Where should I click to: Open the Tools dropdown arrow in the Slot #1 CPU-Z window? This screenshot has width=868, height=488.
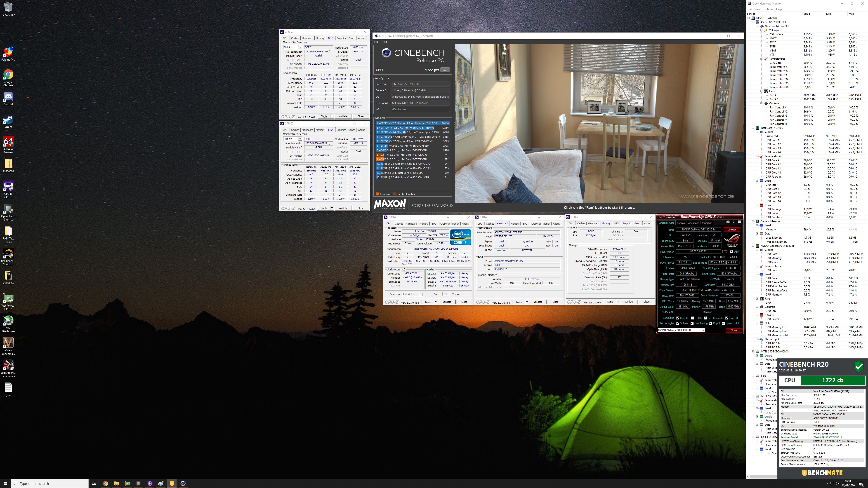pyautogui.click(x=332, y=116)
